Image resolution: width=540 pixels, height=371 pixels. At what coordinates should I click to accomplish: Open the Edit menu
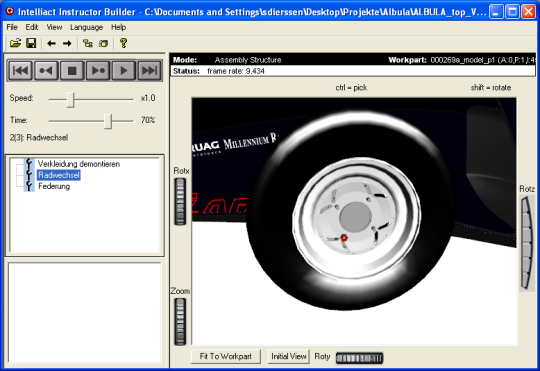[32, 27]
